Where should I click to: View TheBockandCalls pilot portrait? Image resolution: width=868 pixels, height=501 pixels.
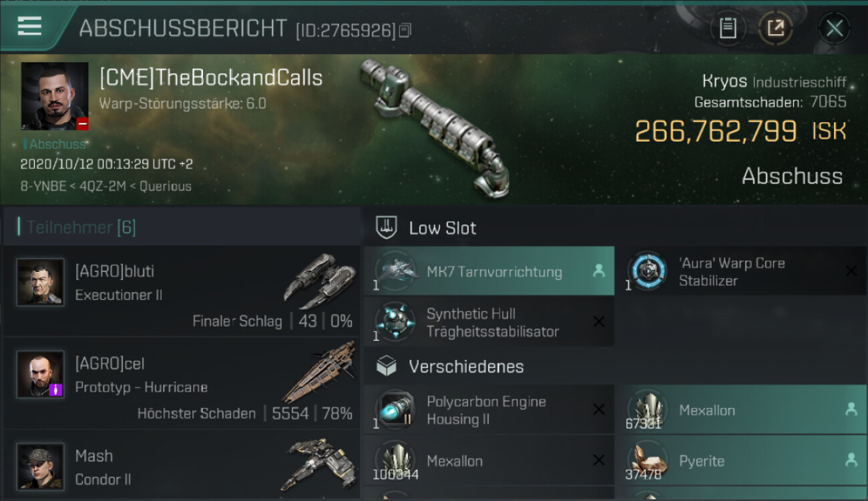(x=55, y=96)
